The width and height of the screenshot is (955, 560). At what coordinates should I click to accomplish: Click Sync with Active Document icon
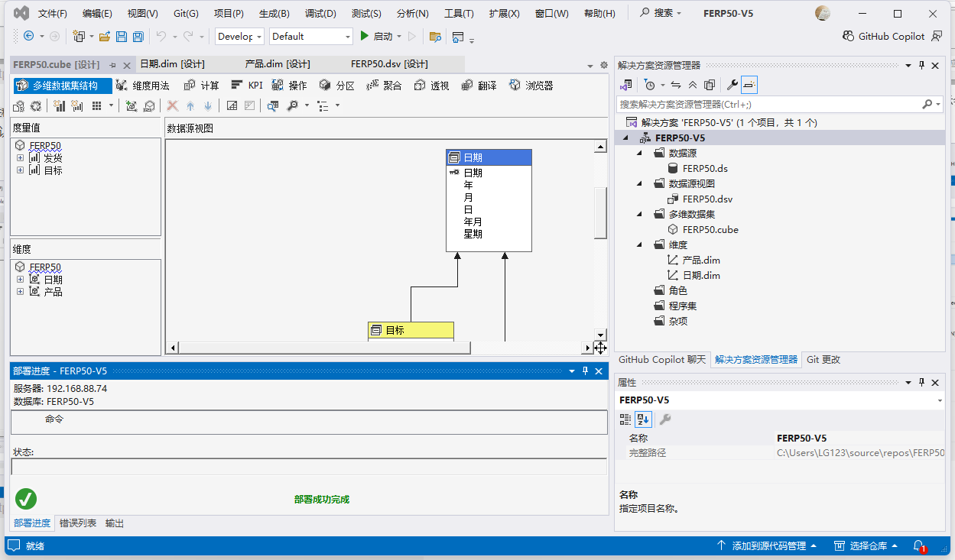(x=676, y=85)
